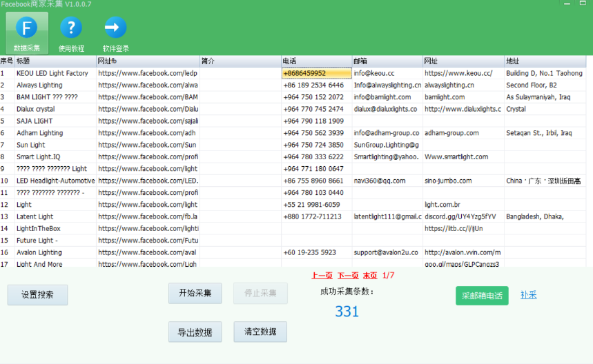Viewport: 593px width, 364px height.
Task: Go to previous page 上一页
Action: [322, 275]
